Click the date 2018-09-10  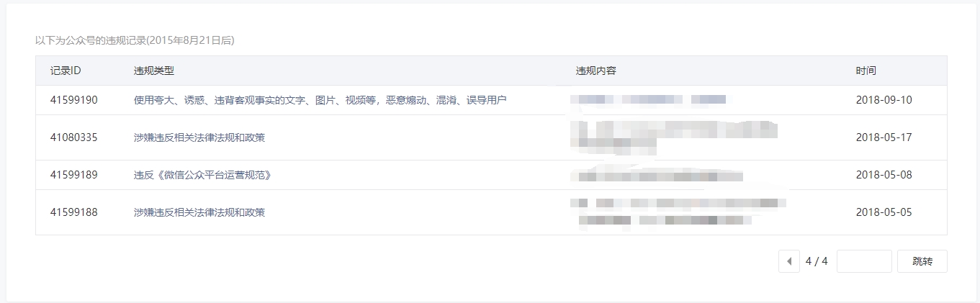[x=884, y=100]
